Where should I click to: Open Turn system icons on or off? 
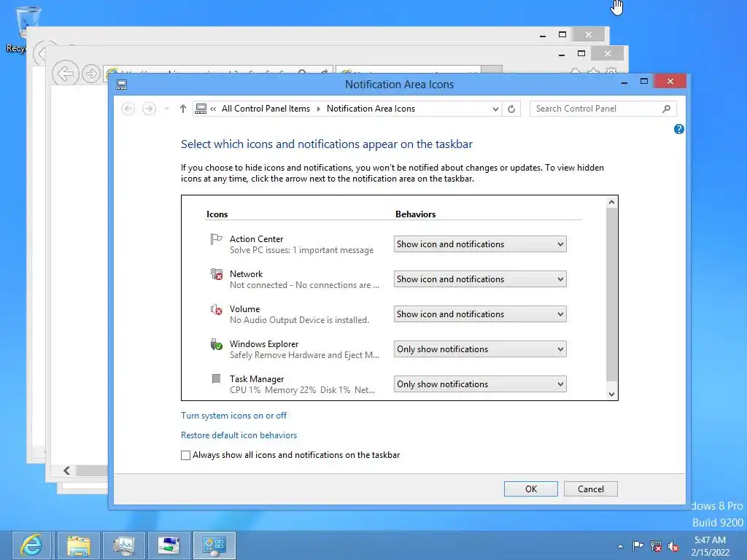(x=234, y=416)
